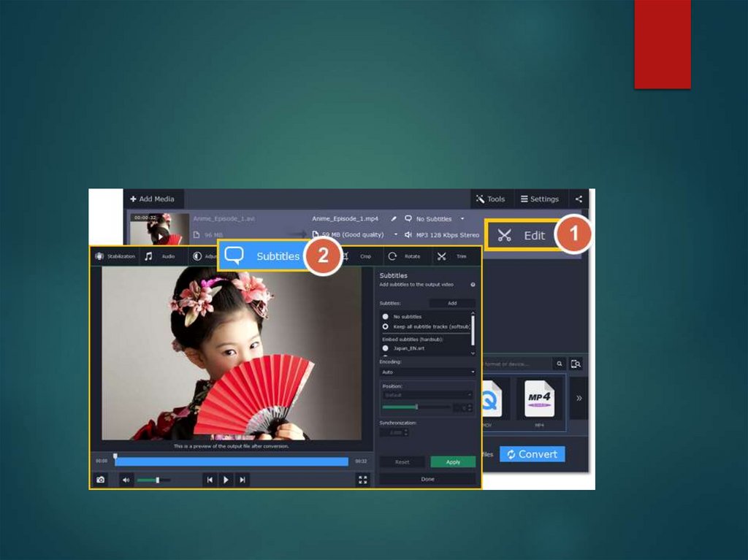
Task: Click the Synchronization value stepper
Action: (406, 433)
